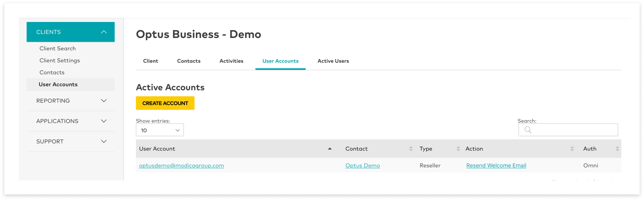Image resolution: width=644 pixels, height=200 pixels.
Task: Open Client Settings in sidebar
Action: coord(60,61)
